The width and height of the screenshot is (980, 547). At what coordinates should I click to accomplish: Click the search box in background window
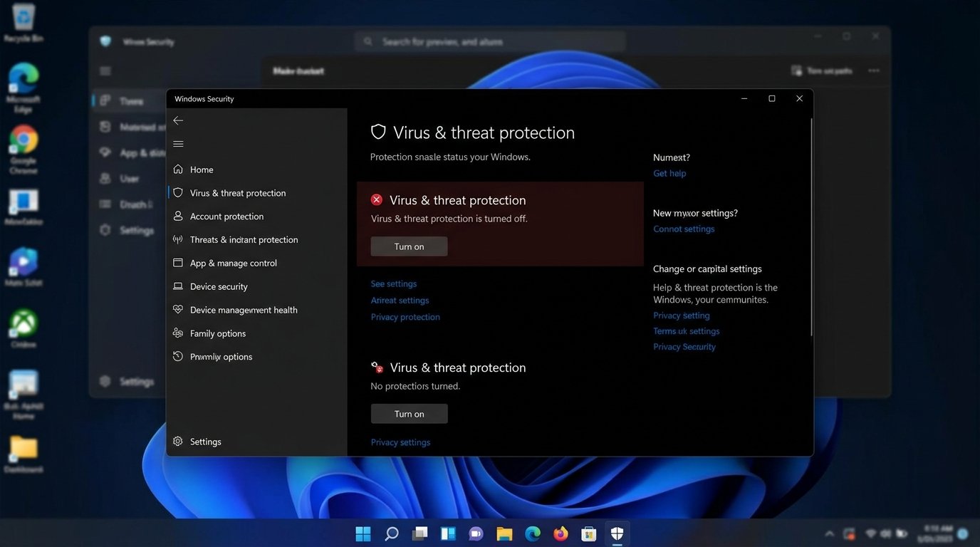click(x=490, y=42)
